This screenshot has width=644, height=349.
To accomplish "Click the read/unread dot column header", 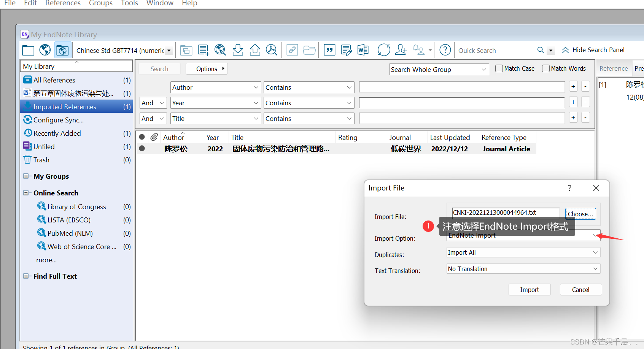I will (142, 137).
